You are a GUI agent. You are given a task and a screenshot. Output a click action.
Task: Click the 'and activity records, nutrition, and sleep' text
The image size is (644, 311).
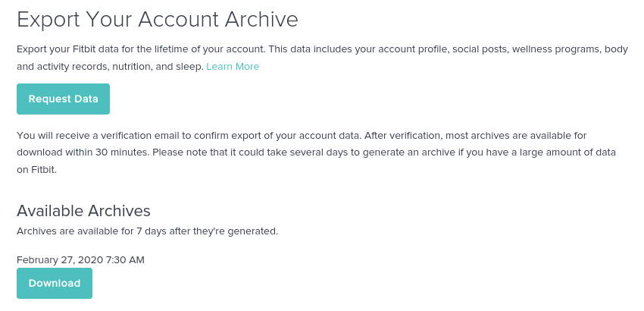[110, 67]
